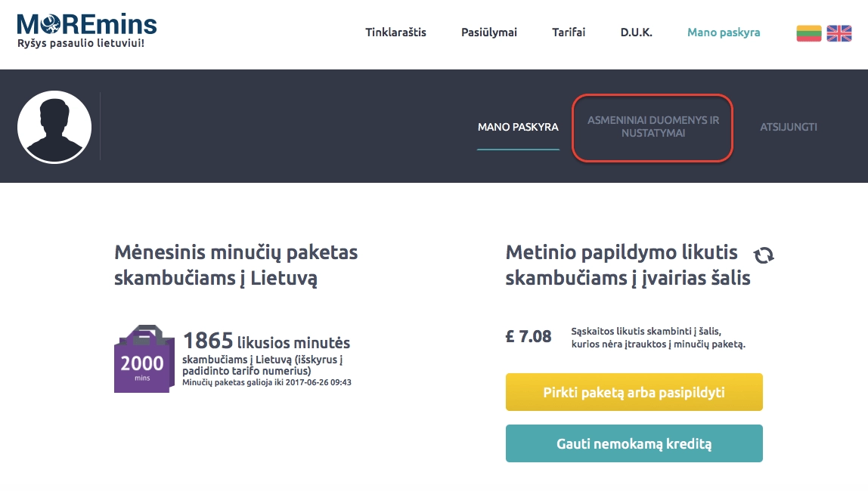Viewport: 868px width, 491px height.
Task: Refresh the balance with circular arrows icon
Action: [x=764, y=255]
